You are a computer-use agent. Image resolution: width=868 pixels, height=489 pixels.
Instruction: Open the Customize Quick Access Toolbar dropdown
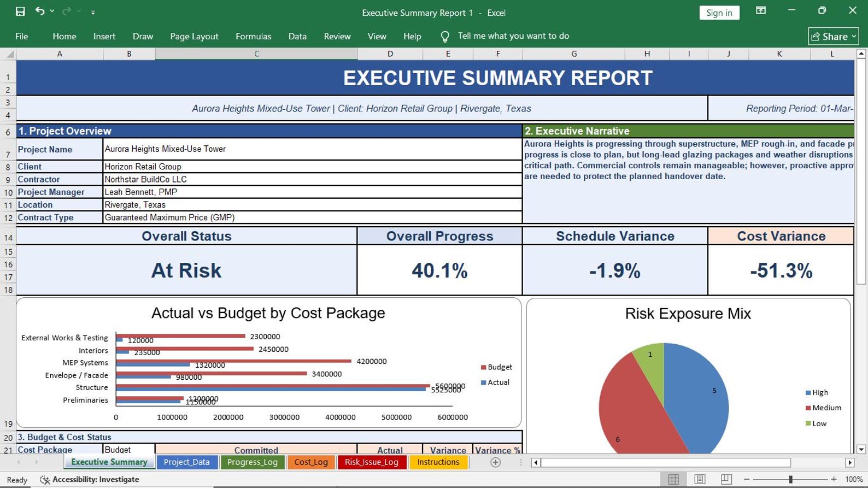coord(93,12)
